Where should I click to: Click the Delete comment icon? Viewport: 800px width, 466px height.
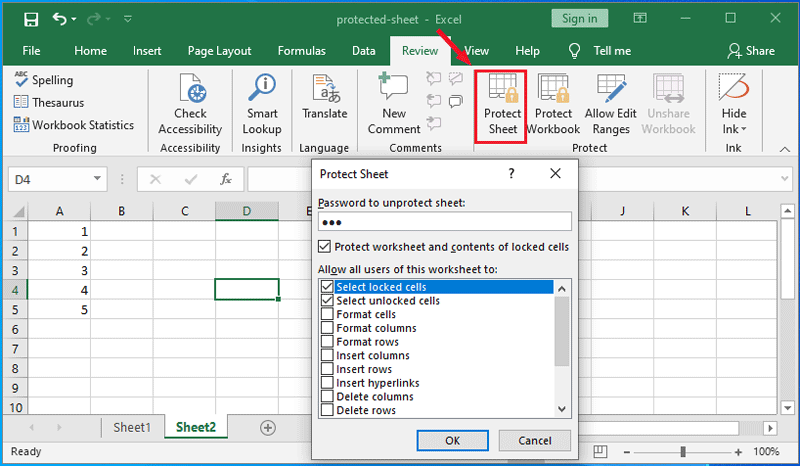[433, 78]
